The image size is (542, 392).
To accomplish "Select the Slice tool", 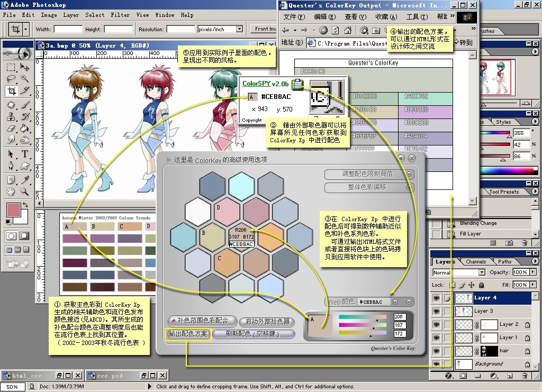I will [24, 91].
